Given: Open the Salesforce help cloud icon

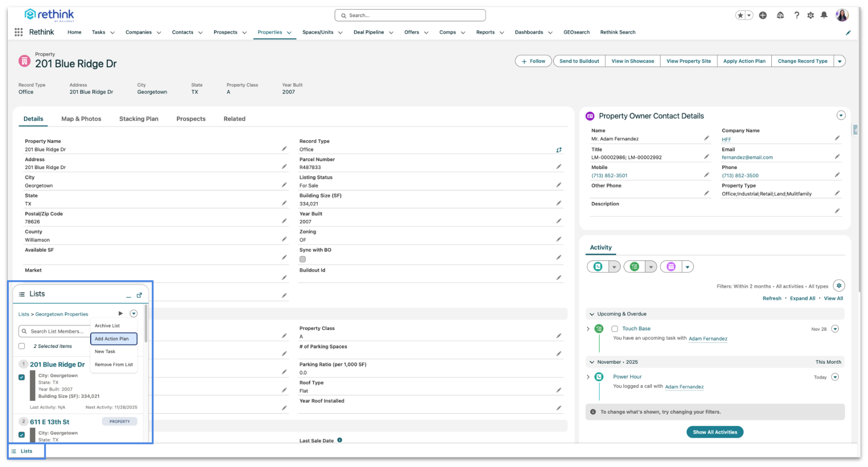Looking at the screenshot, I should click(780, 15).
